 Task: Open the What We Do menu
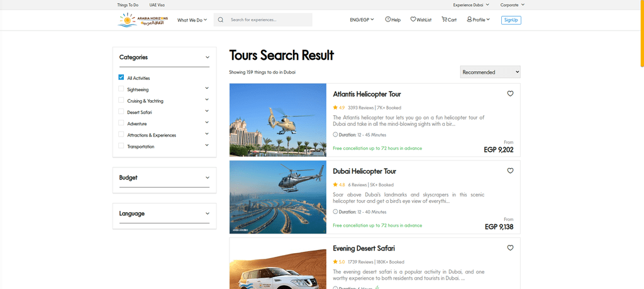192,20
